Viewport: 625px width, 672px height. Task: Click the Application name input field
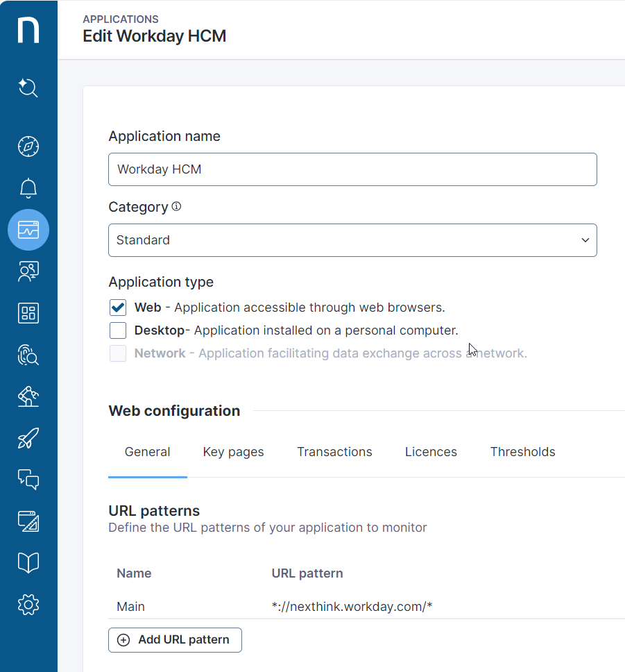[352, 169]
